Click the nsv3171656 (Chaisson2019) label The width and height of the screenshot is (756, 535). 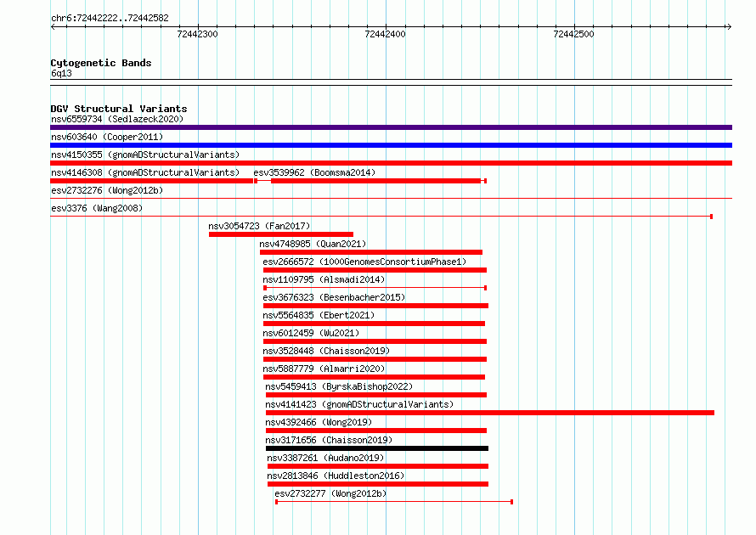click(329, 440)
